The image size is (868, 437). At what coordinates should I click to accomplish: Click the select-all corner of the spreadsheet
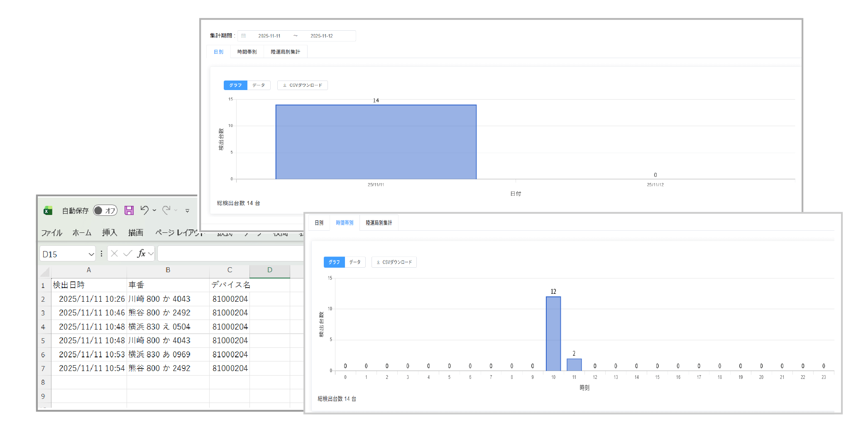point(44,272)
